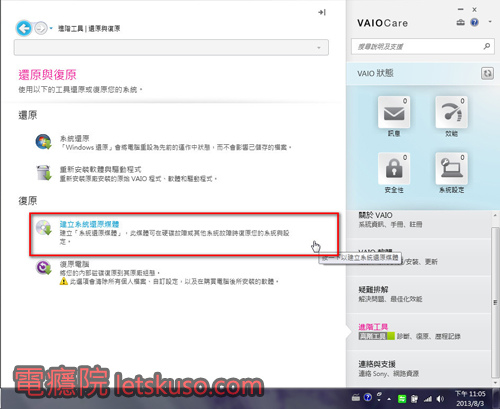Close the VAIO Care window
Image resolution: width=500 pixels, height=409 pixels.
click(474, 10)
